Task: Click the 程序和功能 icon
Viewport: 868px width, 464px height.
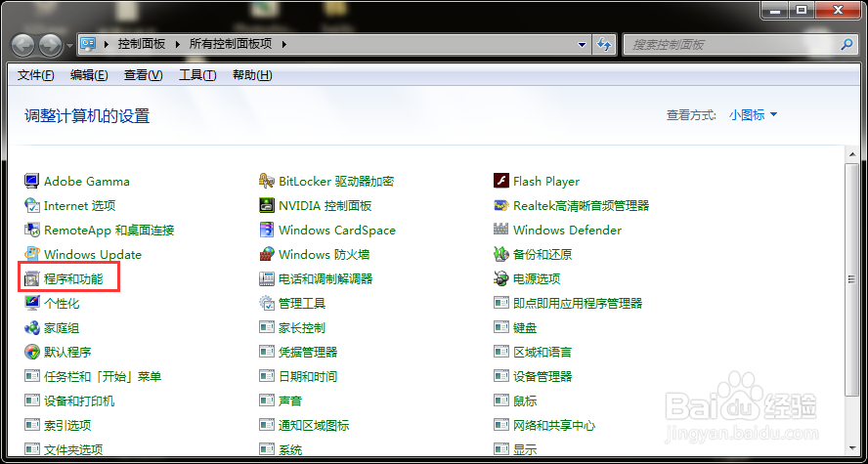Action: 32,278
